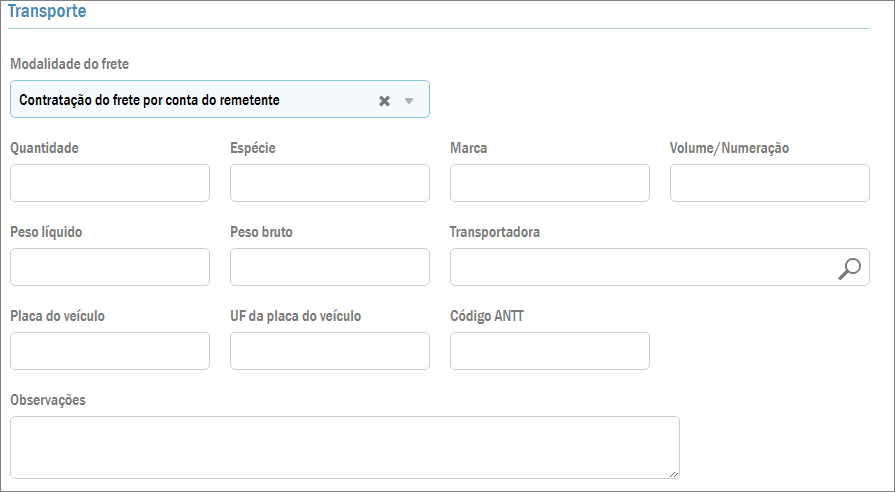This screenshot has width=895, height=492.
Task: Clear the selected Modalidade do frete value
Action: click(x=384, y=101)
